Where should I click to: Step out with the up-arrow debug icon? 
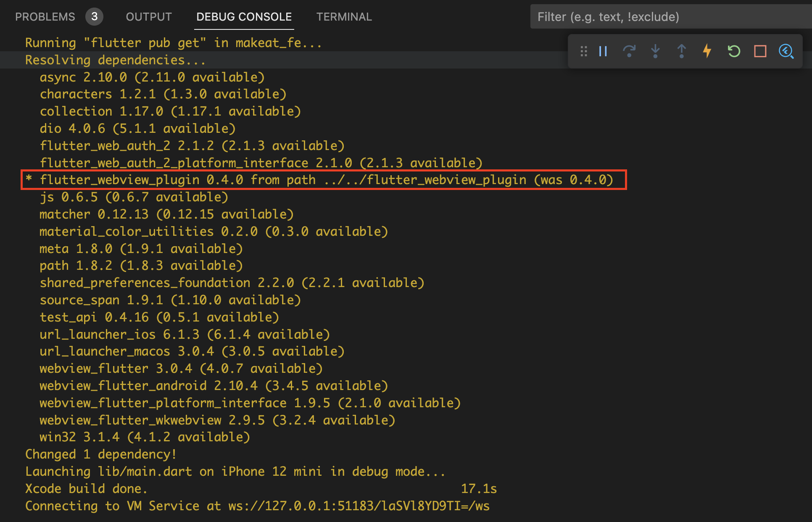click(x=681, y=51)
